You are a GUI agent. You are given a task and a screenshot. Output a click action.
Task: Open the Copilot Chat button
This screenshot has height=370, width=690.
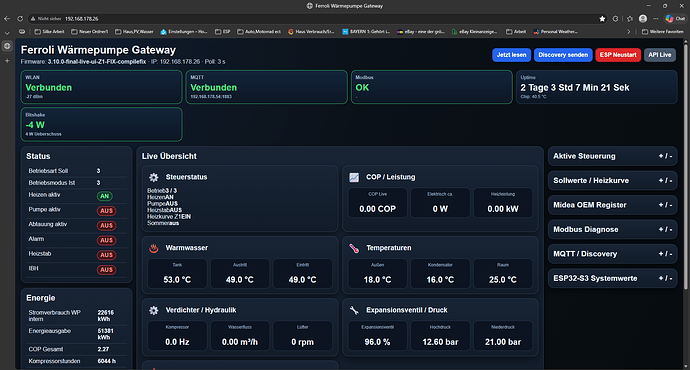675,18
